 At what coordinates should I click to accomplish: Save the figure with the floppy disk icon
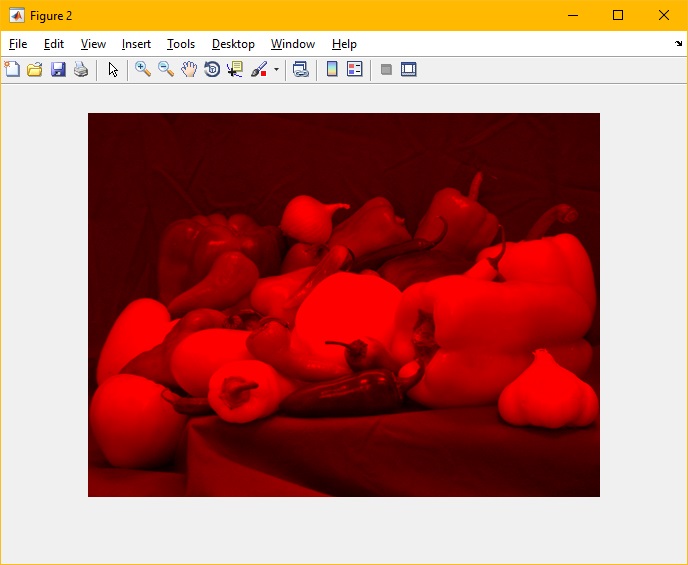point(58,69)
